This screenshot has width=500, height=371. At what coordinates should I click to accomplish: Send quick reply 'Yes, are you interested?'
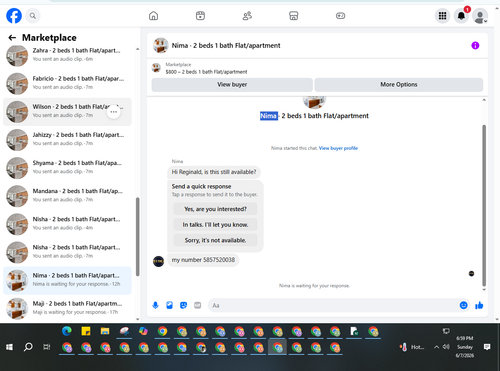point(215,209)
